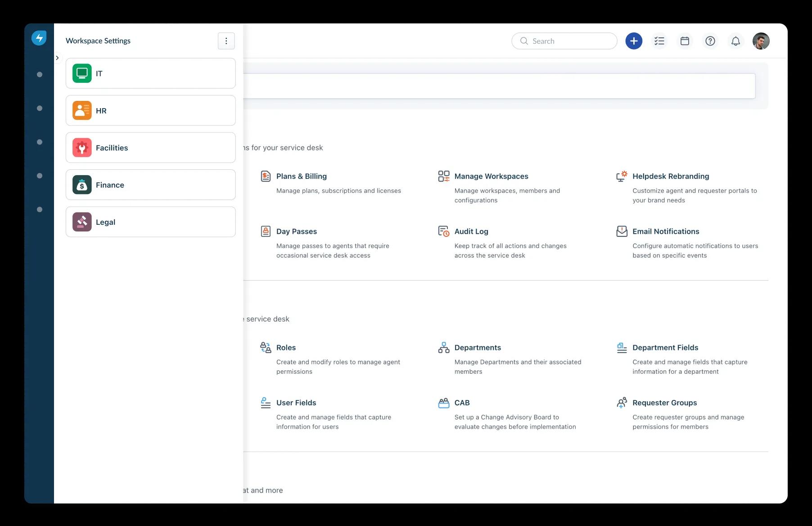The height and width of the screenshot is (526, 812).
Task: Click the Departments hierarchy icon
Action: (444, 348)
